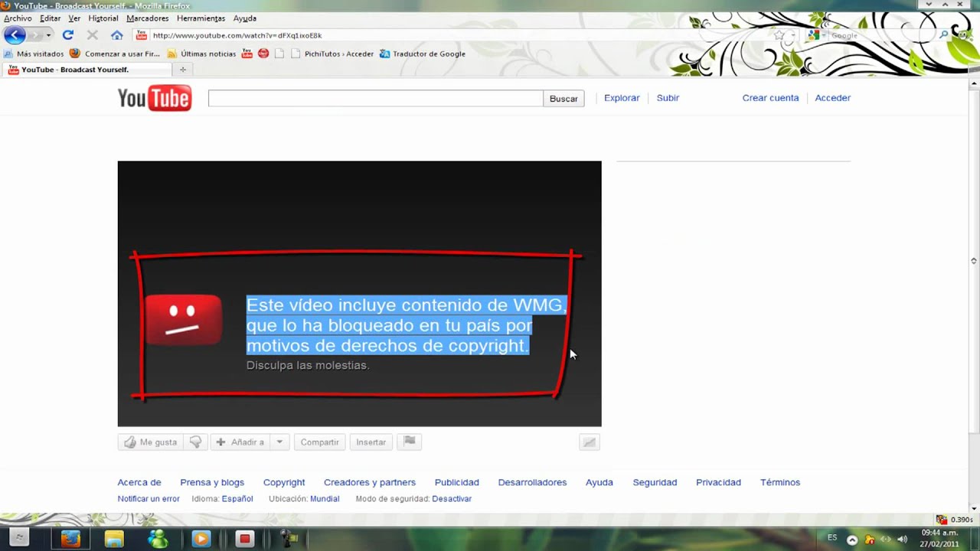The image size is (980, 551).
Task: Show hidden tray icons arrow
Action: coord(851,539)
